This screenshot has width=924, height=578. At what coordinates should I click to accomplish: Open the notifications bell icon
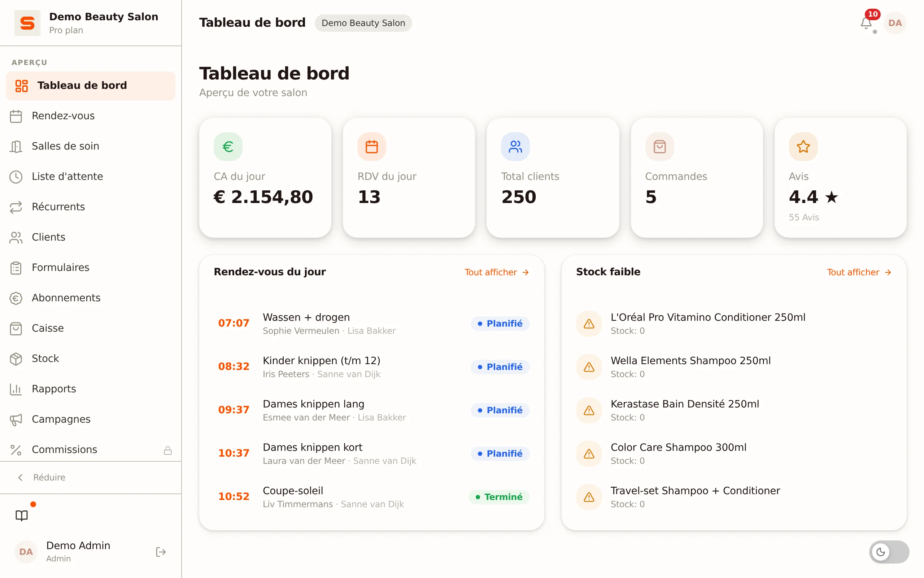click(x=866, y=23)
